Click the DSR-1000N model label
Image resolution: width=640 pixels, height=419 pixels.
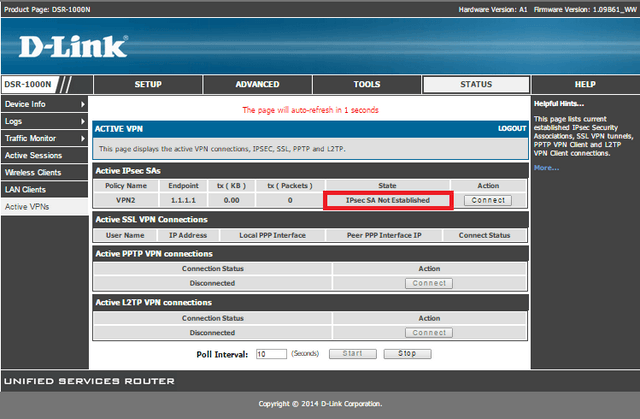point(28,84)
